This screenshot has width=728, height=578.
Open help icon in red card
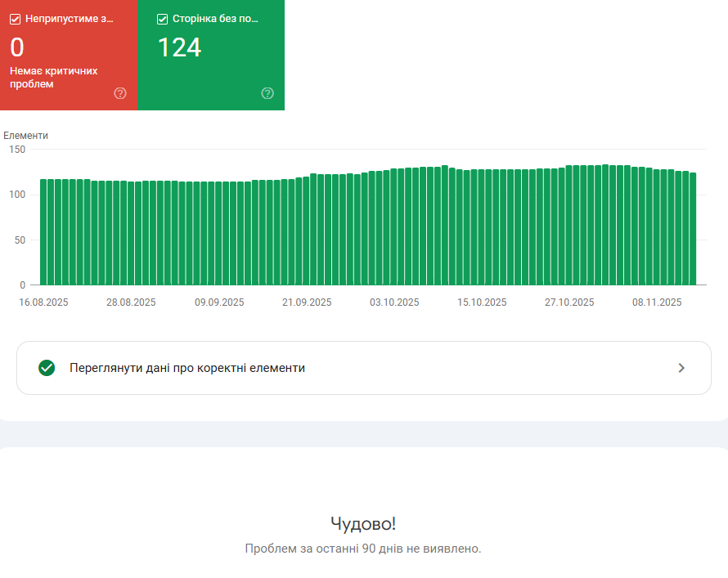coord(120,93)
